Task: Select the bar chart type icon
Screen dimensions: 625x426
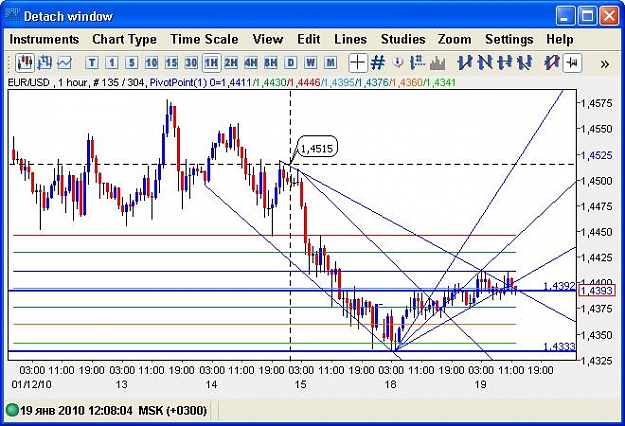Action: point(45,63)
